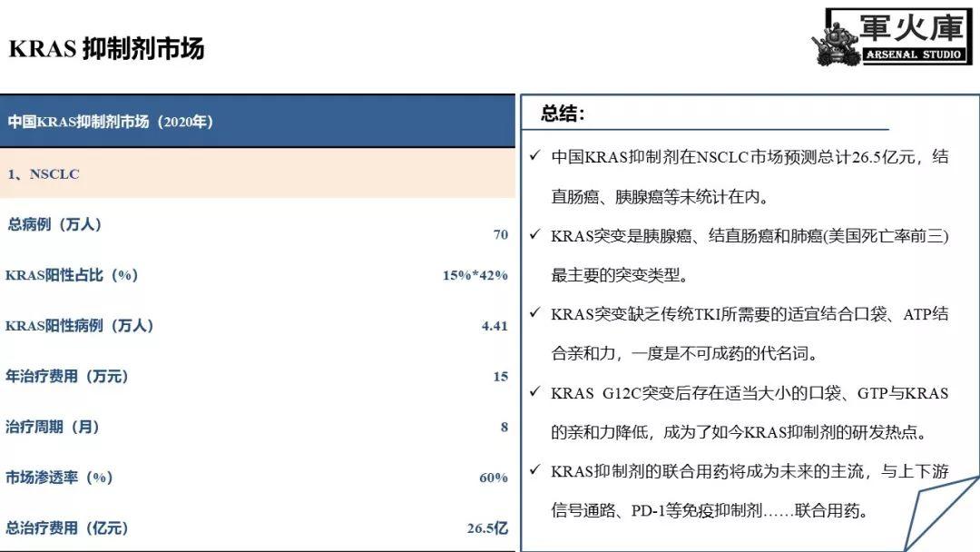Click the checkmark beside the KRAS G12C bullet
This screenshot has height=552, width=980.
(535, 393)
